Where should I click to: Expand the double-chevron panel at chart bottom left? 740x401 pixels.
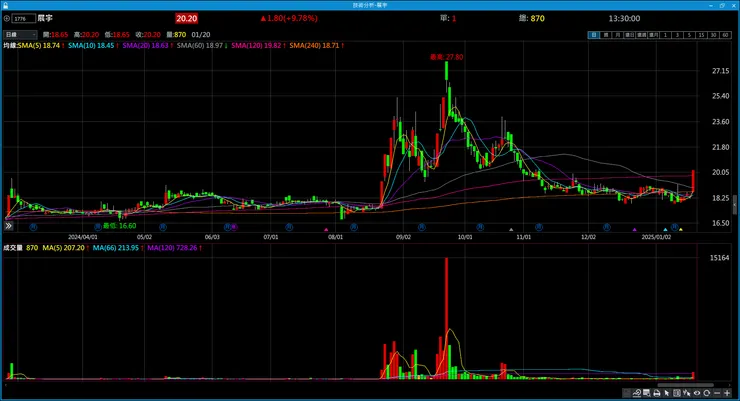point(8,226)
